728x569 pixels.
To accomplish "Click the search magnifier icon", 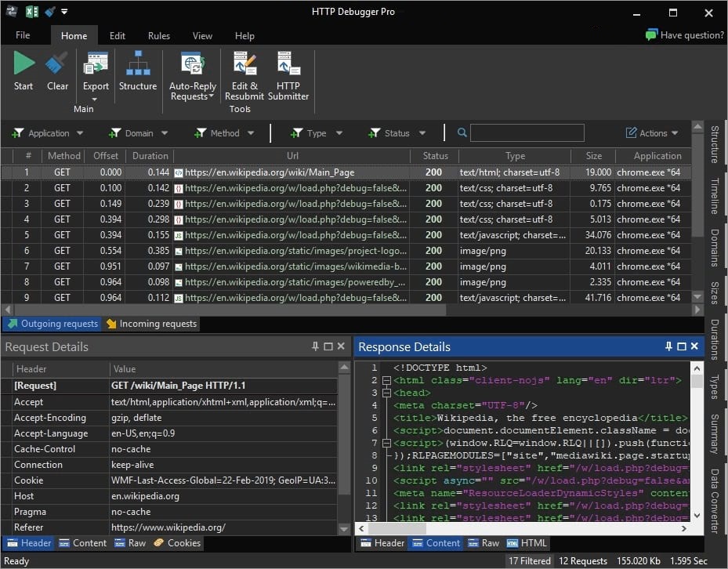I will pyautogui.click(x=462, y=132).
